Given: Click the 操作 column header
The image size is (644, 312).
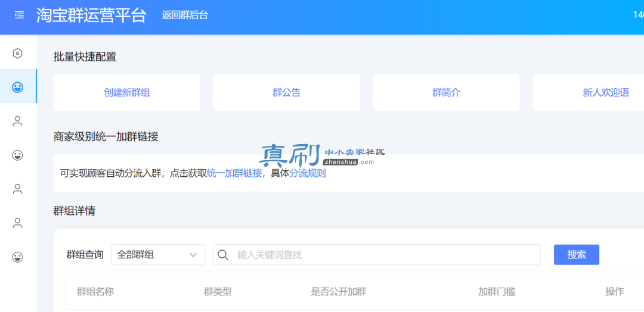Looking at the screenshot, I should coord(615,292).
